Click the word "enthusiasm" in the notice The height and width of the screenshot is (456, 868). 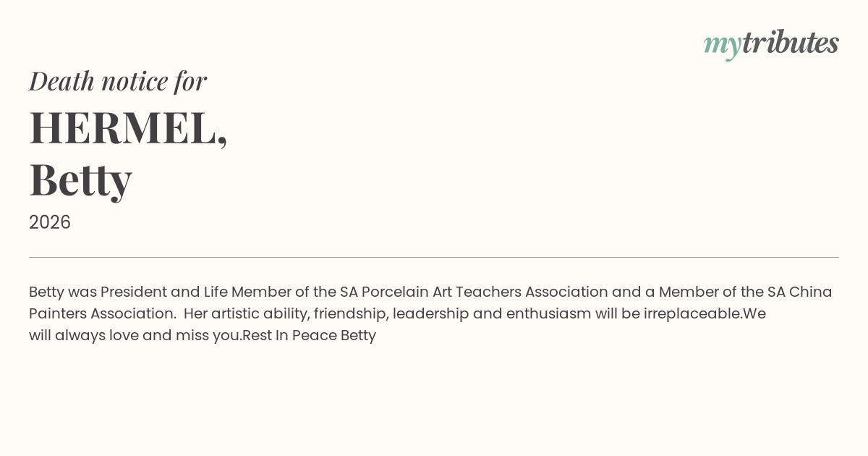(x=548, y=314)
